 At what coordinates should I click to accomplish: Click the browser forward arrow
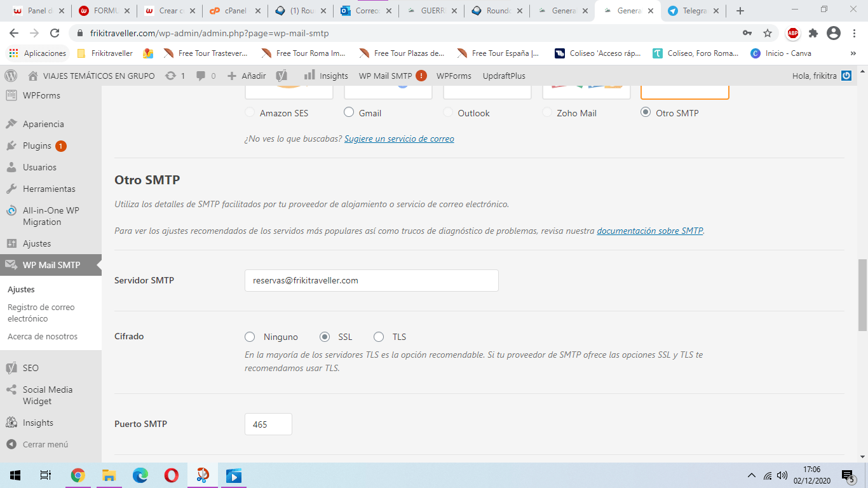tap(34, 33)
